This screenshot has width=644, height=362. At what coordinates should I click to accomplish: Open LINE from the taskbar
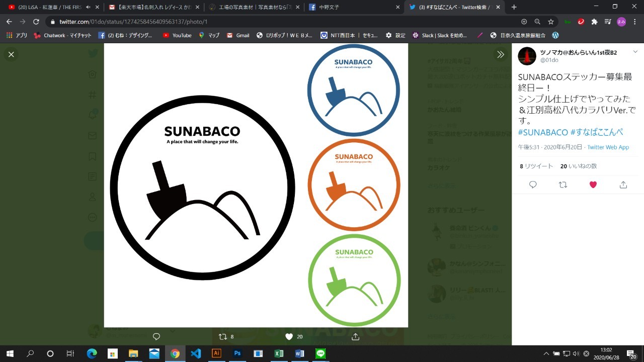(320, 353)
